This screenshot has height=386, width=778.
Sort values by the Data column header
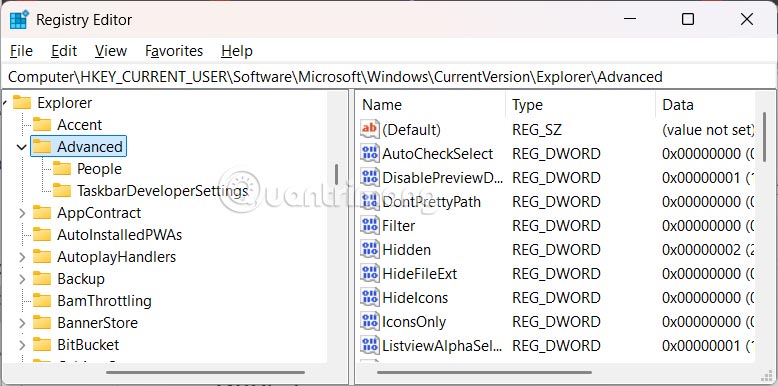click(705, 105)
